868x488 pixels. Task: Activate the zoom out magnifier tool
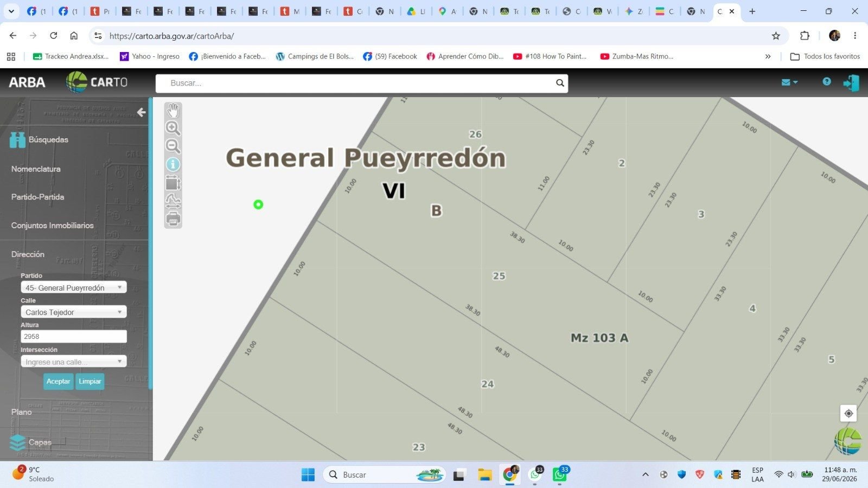[173, 146]
